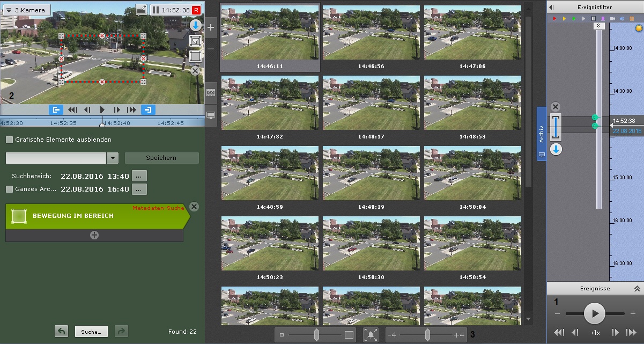
Task: Click the Speichern button
Action: click(161, 158)
